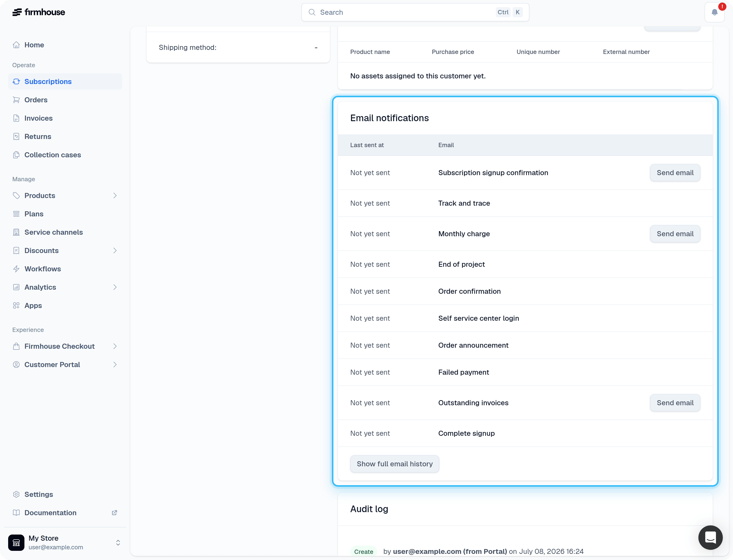Open the Orders page
Viewport: 733px width, 560px height.
tap(65, 100)
